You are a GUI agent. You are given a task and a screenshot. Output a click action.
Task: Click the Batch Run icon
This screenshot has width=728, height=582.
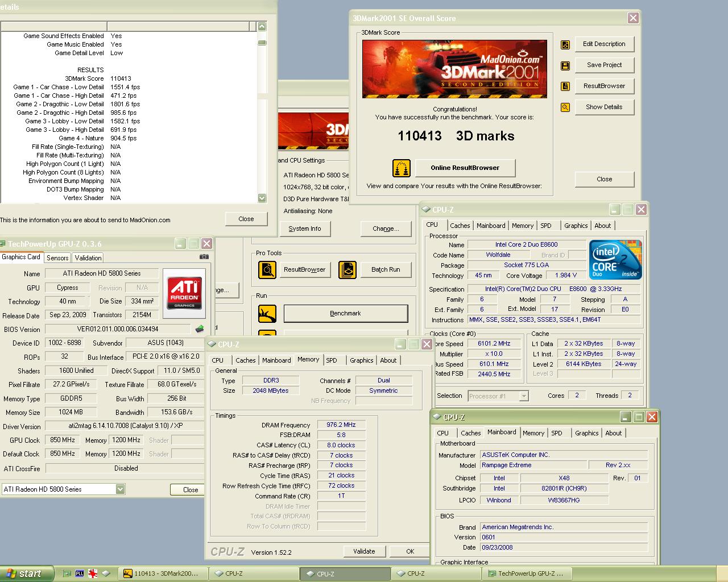(x=348, y=269)
